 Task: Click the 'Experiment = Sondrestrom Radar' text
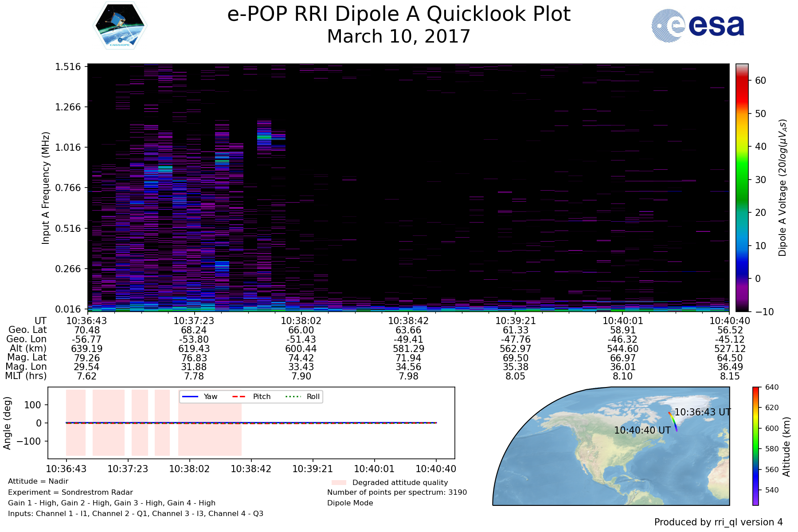tap(70, 492)
